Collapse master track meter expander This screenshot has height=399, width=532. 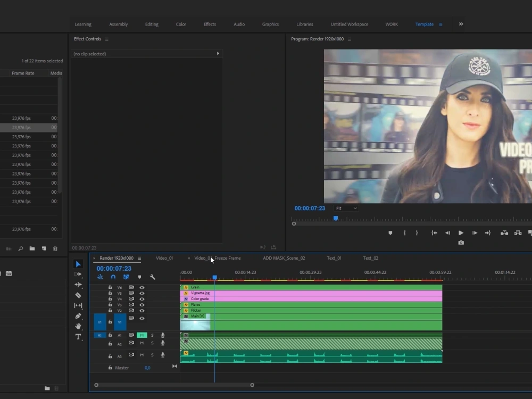coord(174,367)
